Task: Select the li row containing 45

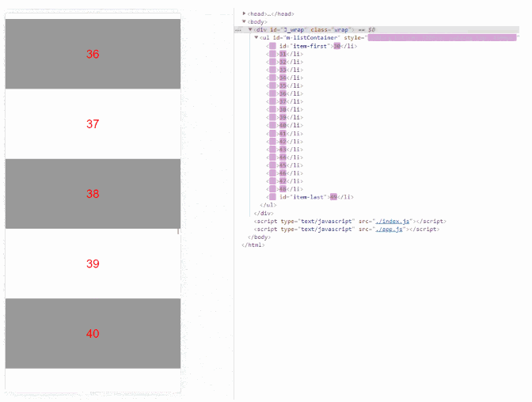Action: (284, 165)
